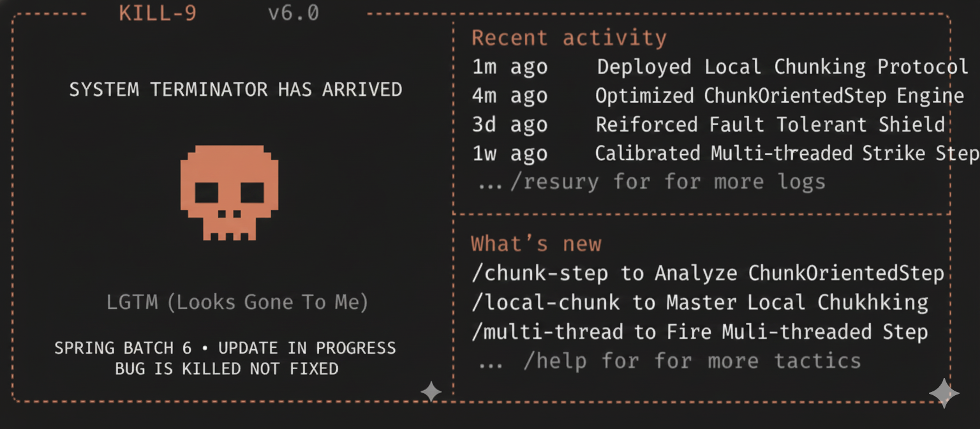This screenshot has width=980, height=429.
Task: Select the What's new heading
Action: [x=536, y=244]
